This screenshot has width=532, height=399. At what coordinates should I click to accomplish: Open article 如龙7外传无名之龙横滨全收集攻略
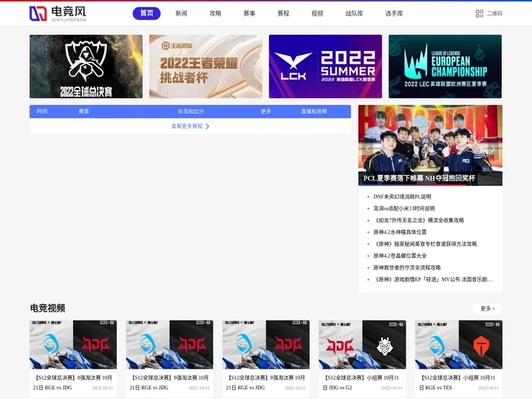[x=419, y=220]
